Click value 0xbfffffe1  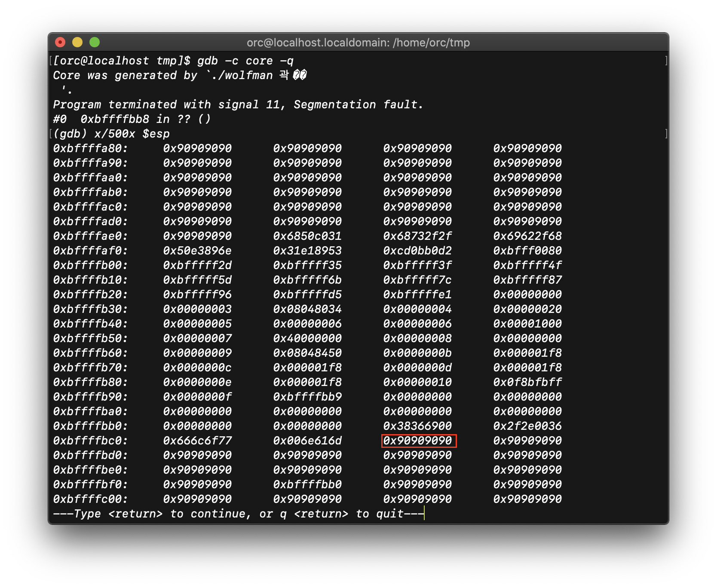[417, 295]
